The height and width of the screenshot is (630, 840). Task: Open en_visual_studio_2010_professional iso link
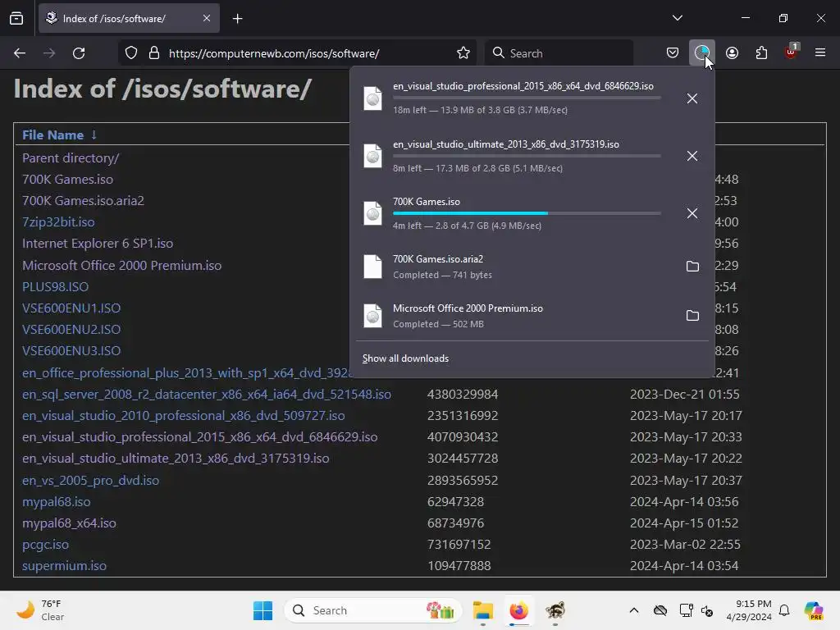[x=183, y=416]
